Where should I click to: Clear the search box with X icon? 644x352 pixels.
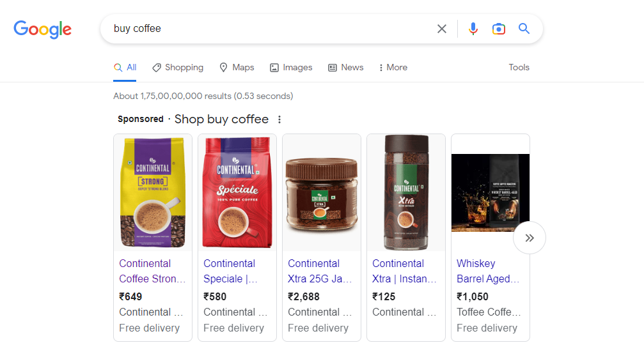442,29
